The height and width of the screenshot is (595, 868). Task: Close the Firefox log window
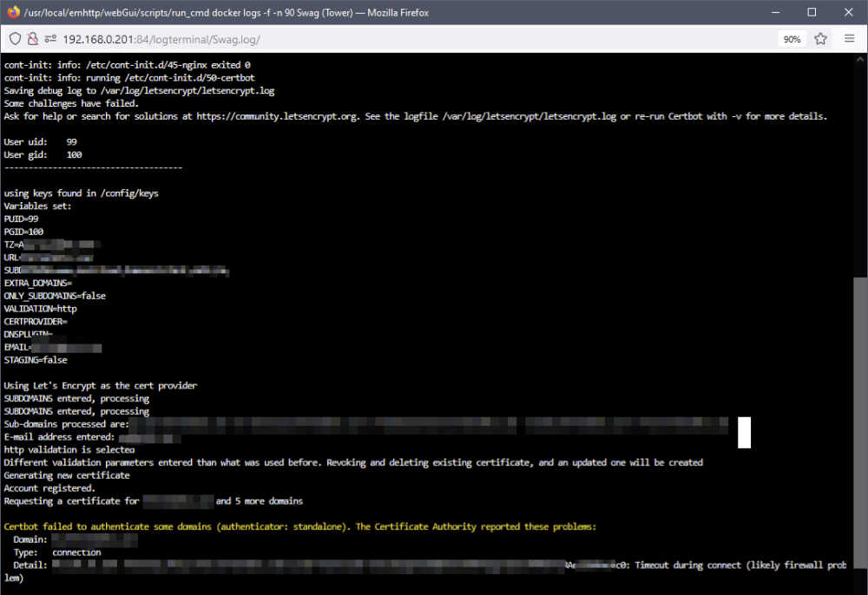[x=848, y=12]
